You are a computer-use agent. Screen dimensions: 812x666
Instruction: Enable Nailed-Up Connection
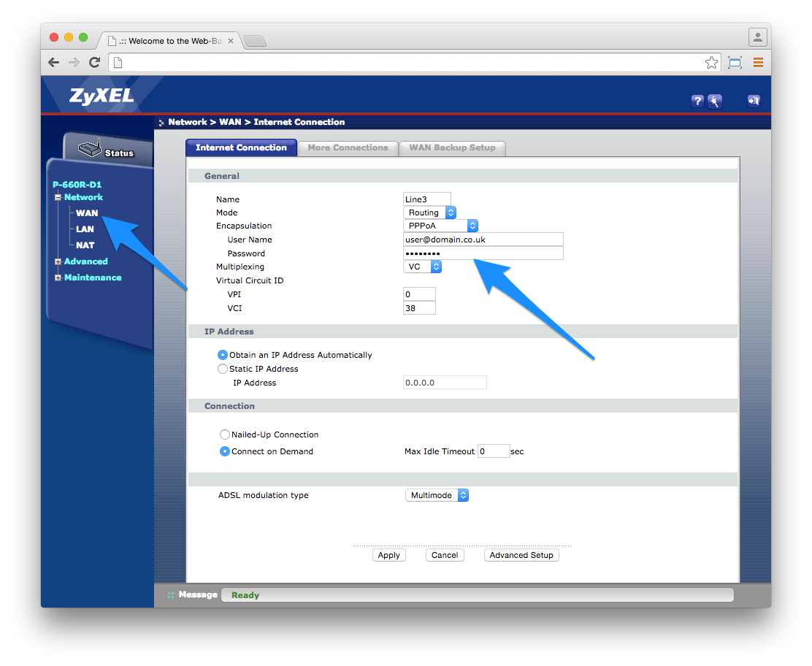click(x=225, y=434)
